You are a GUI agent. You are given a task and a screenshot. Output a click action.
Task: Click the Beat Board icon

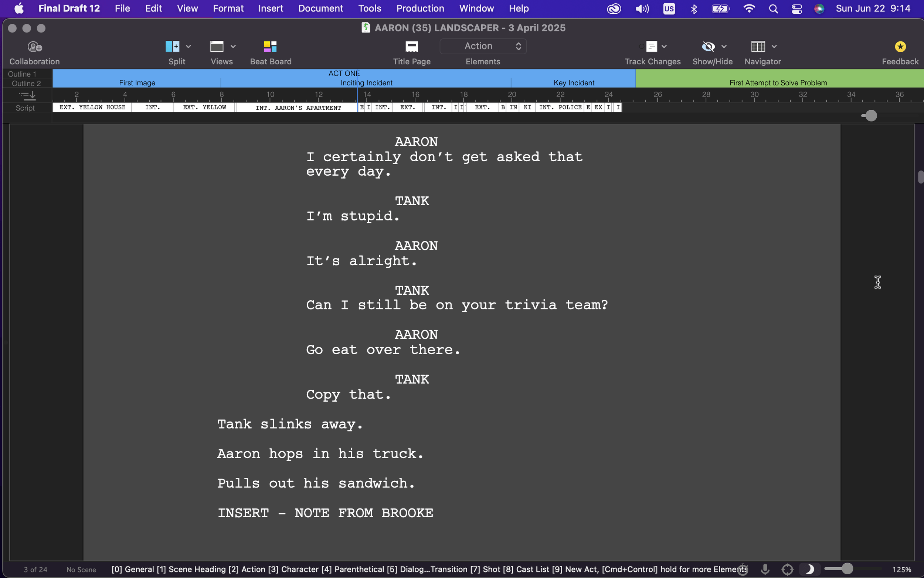click(270, 47)
